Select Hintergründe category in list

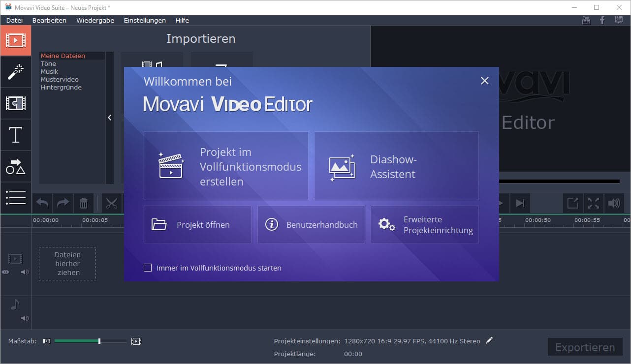click(x=61, y=87)
